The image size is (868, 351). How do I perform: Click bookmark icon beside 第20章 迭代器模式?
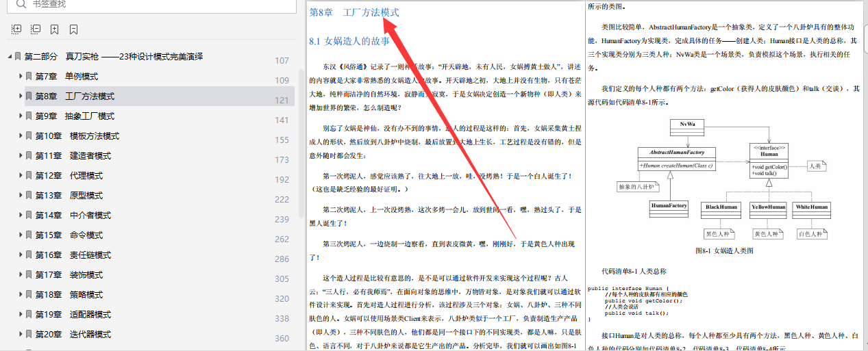pyautogui.click(x=29, y=335)
